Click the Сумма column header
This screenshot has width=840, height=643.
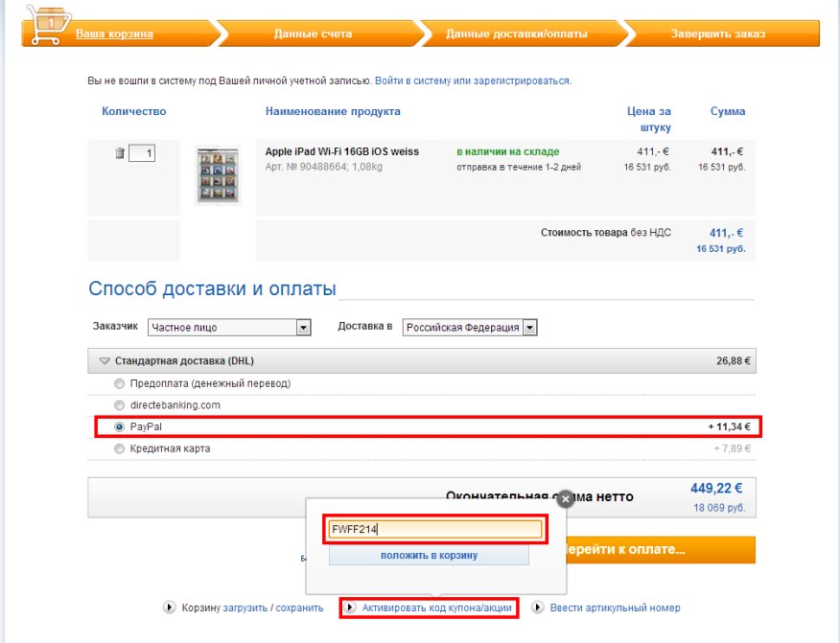[728, 111]
